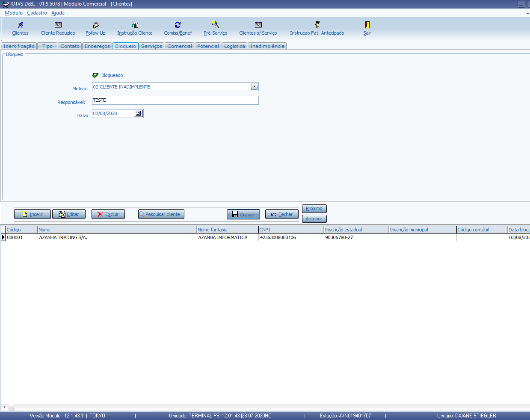Open the Clientes toolbar icon
530x420 pixels.
[20, 25]
